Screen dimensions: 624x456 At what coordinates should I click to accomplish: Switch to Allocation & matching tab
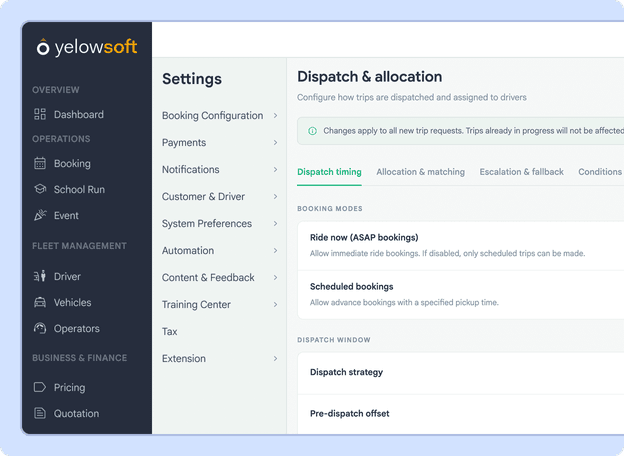coord(420,172)
